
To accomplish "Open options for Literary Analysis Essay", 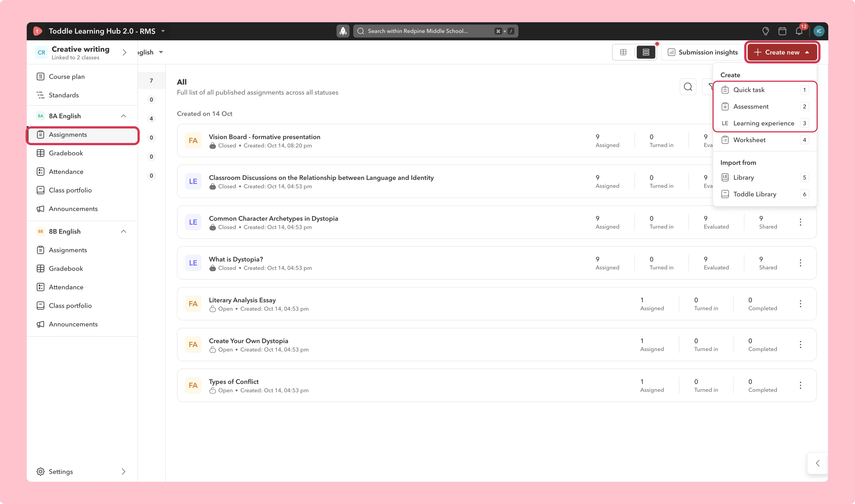I will 800,304.
